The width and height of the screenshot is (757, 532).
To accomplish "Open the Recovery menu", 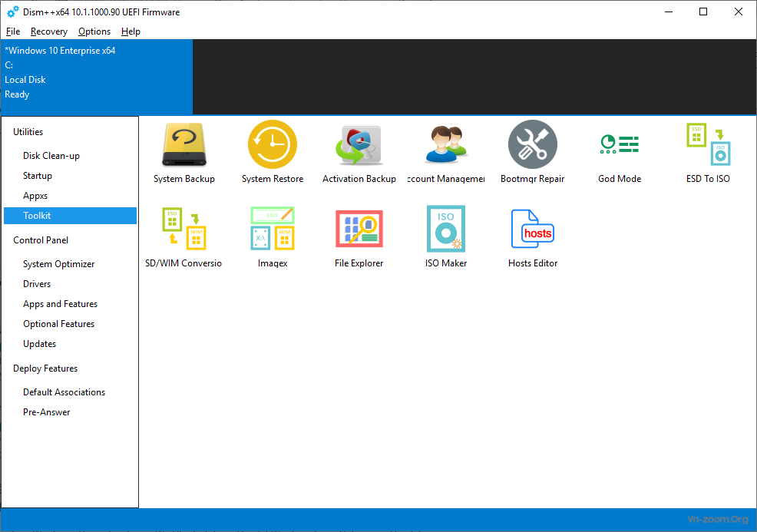I will 48,31.
